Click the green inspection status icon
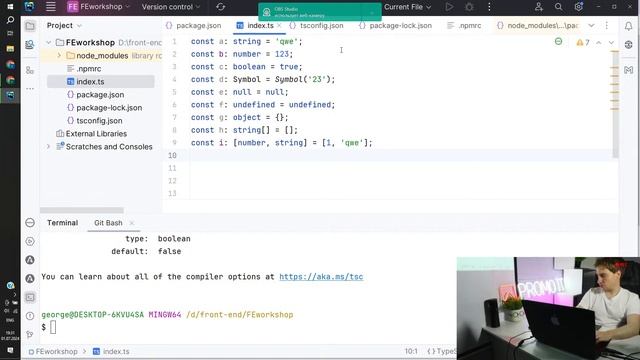 click(x=558, y=42)
